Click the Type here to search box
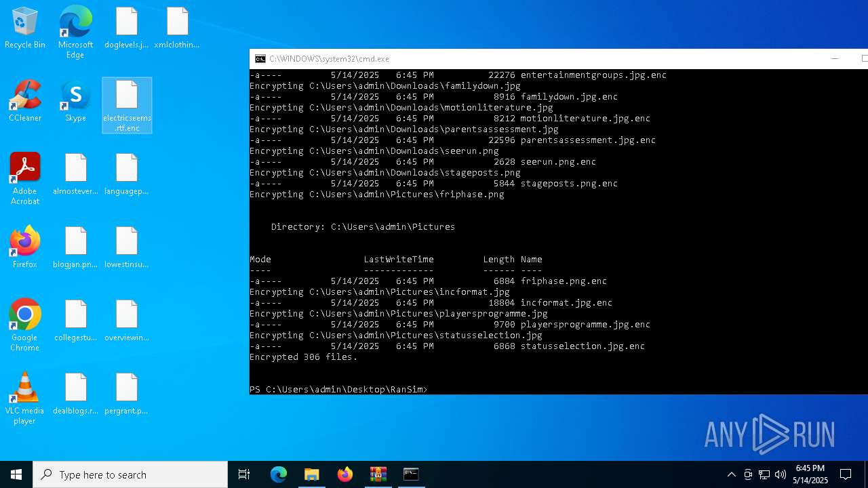 (x=130, y=474)
